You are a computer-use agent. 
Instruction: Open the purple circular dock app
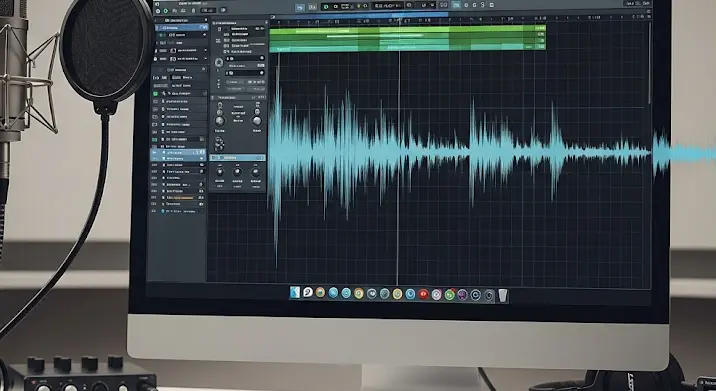[463, 295]
